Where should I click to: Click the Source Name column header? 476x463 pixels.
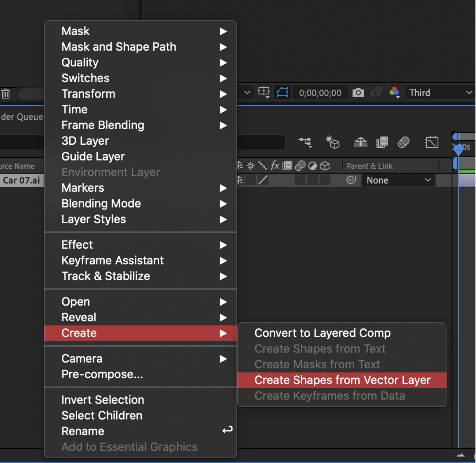click(x=17, y=166)
